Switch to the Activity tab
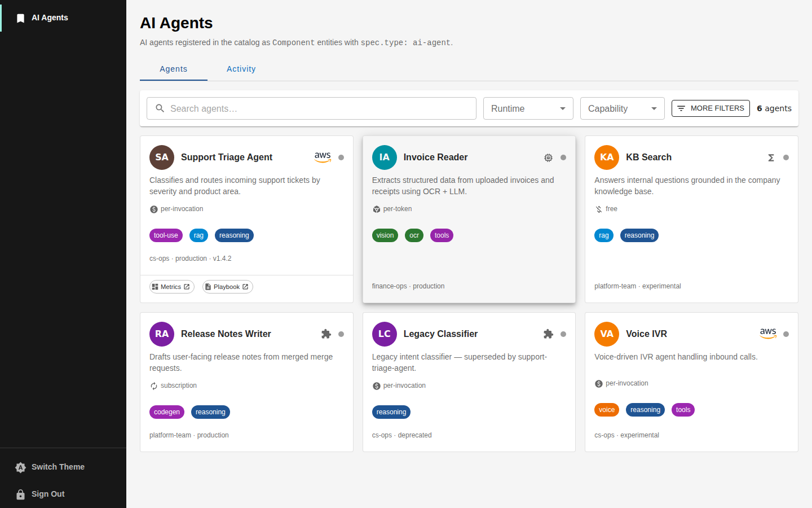Screen dimensions: 812x508 (241, 69)
